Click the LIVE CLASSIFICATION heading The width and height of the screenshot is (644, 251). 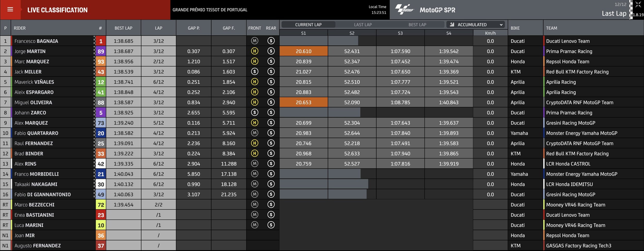[57, 10]
